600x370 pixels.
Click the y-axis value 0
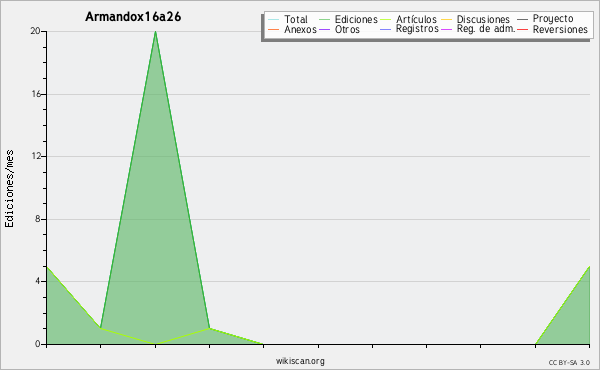pos(38,344)
